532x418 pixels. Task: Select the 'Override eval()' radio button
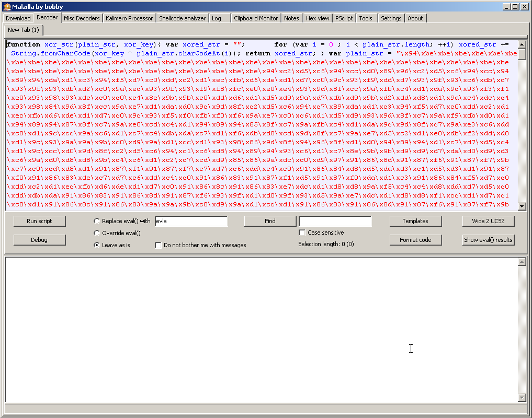click(x=97, y=233)
